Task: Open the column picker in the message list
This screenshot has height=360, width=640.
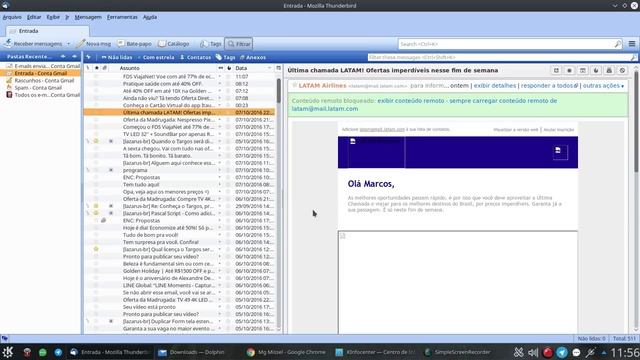Action: [x=278, y=68]
